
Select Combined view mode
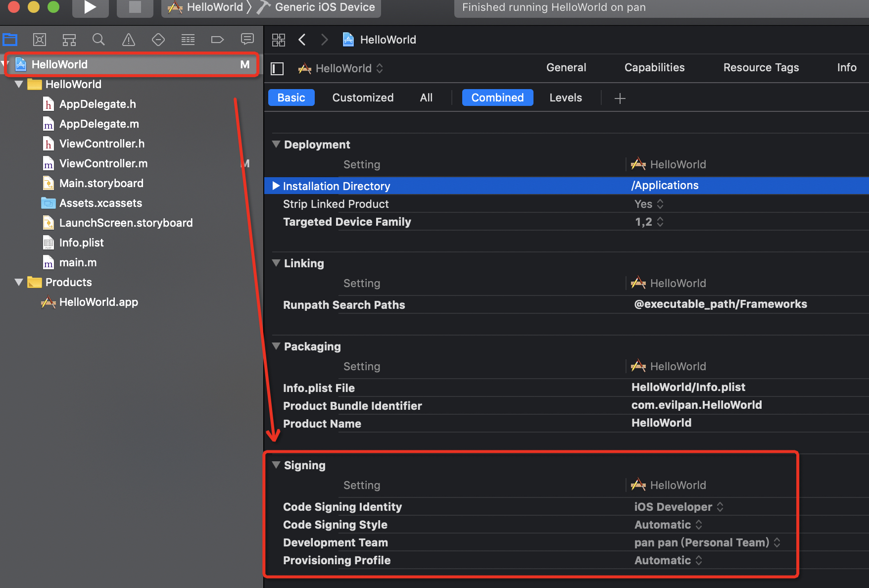497,98
